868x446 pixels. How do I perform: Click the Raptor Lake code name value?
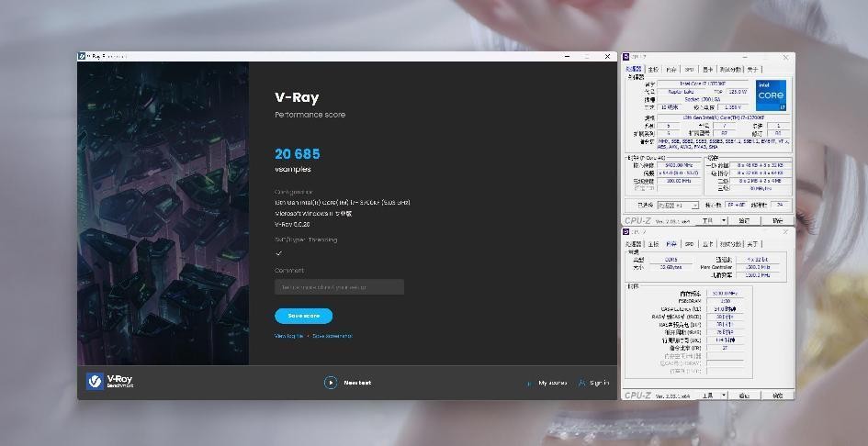(x=681, y=91)
